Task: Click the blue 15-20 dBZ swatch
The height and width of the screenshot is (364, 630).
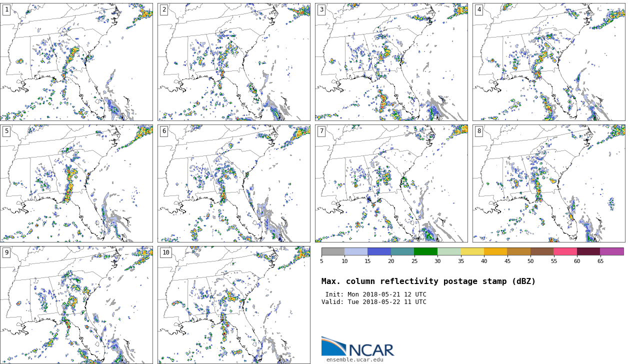Action: coord(379,251)
